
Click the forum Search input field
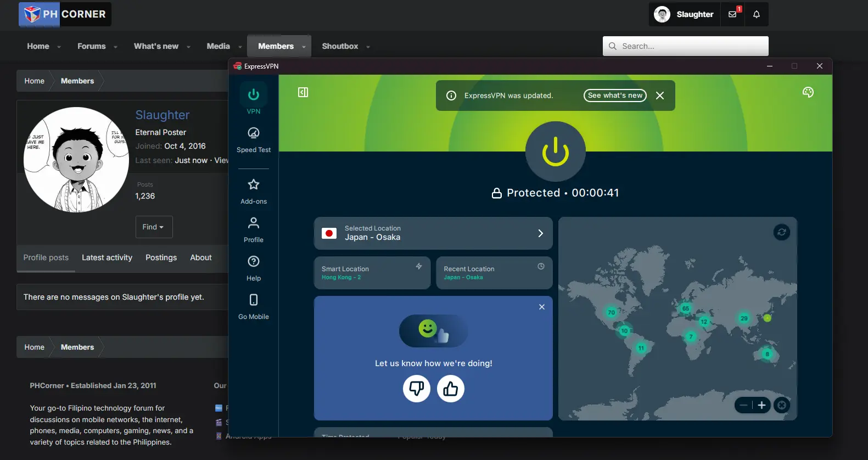(x=686, y=46)
